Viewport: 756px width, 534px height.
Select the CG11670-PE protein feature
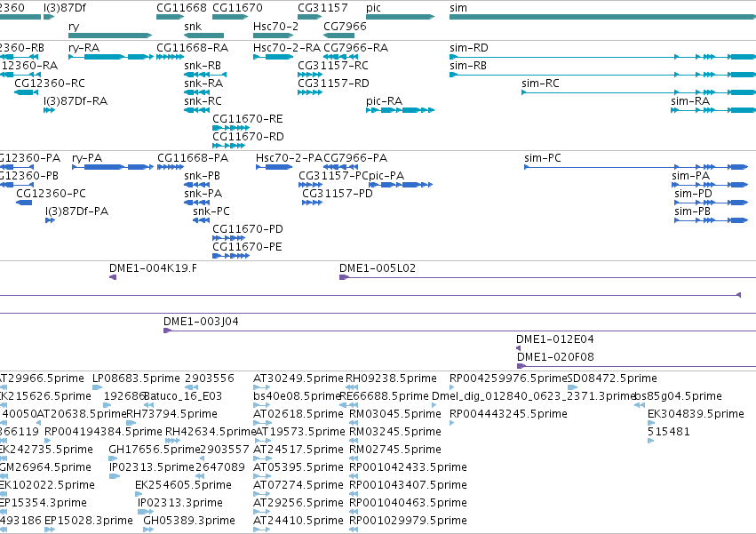[x=231, y=256]
